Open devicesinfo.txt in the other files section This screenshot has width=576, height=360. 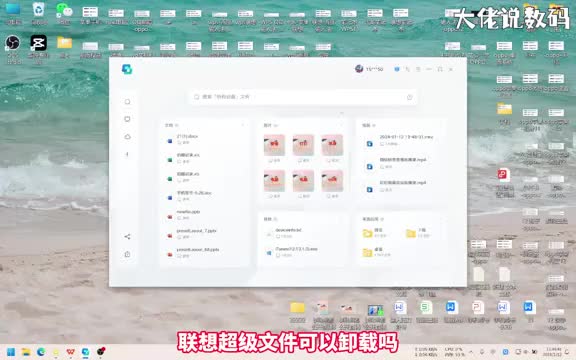(302, 233)
